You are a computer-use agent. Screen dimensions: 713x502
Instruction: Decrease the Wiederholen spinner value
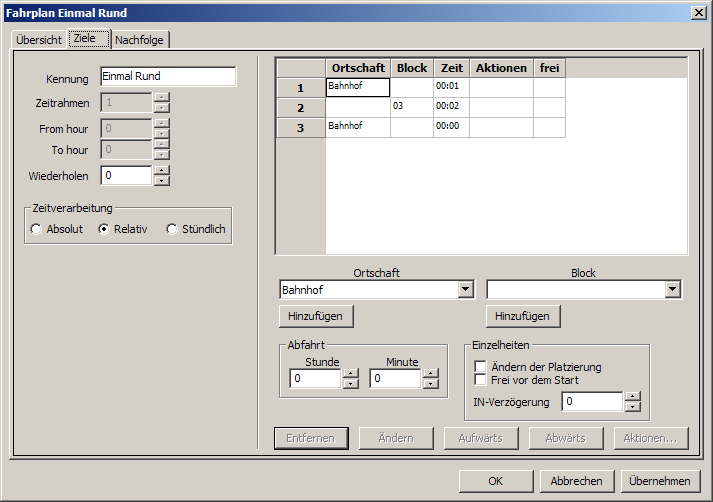point(162,181)
